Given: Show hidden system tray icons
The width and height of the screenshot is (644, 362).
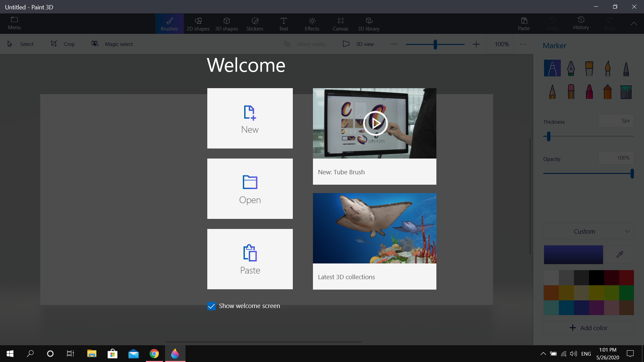Looking at the screenshot, I should (543, 354).
